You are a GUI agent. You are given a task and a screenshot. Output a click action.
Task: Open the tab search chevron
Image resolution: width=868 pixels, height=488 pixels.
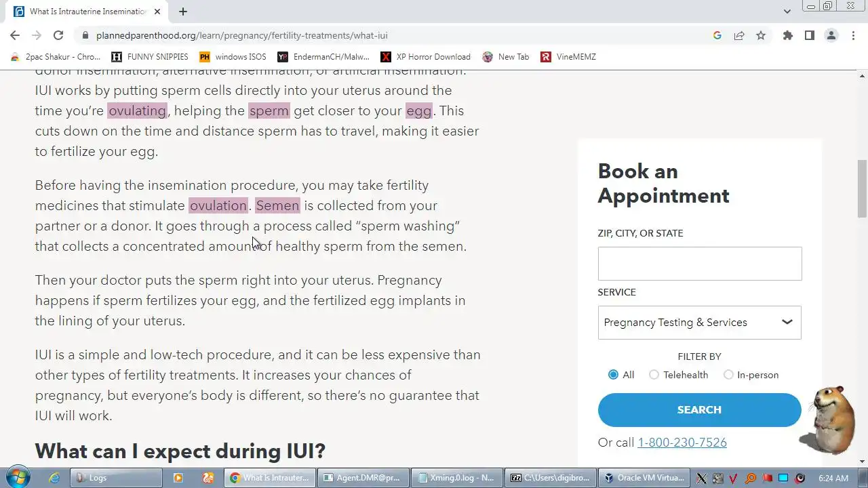click(x=787, y=12)
